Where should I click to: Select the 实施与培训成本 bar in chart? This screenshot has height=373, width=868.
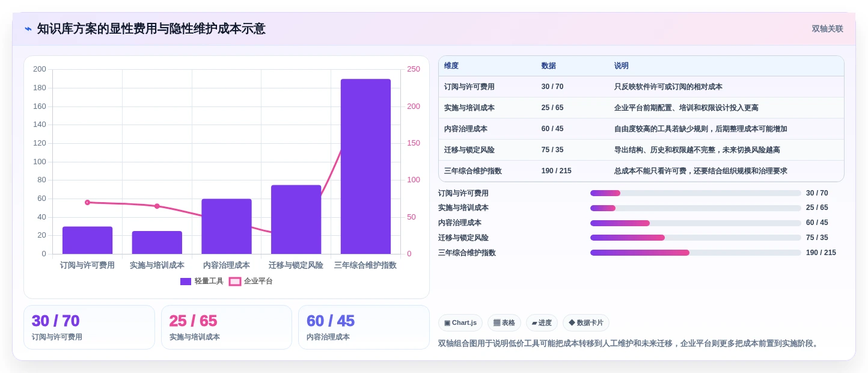tap(157, 242)
